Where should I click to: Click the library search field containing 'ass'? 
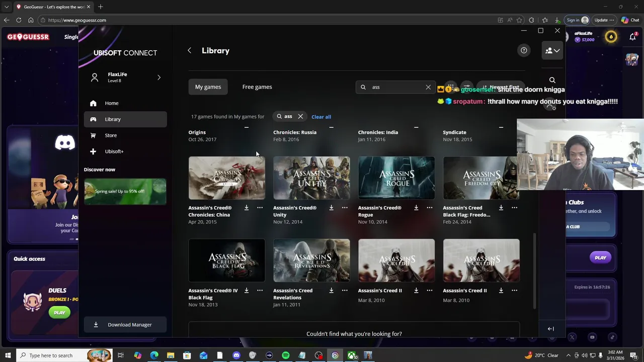394,87
